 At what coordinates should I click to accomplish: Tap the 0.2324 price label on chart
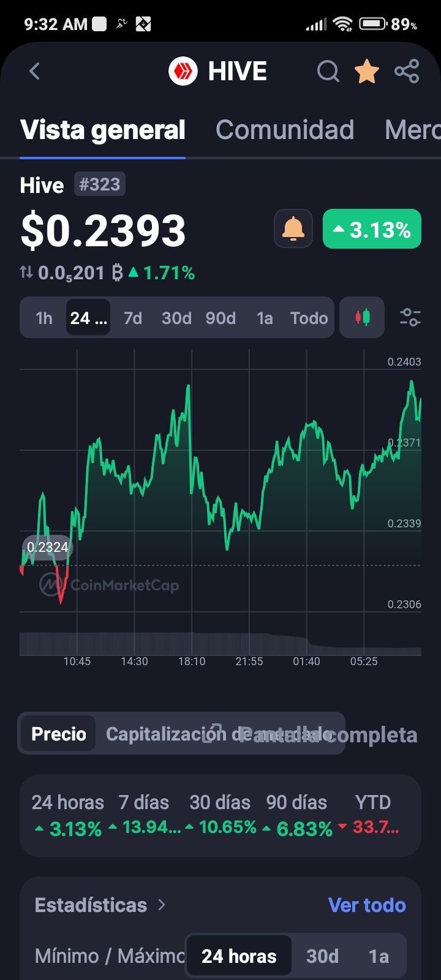click(48, 547)
